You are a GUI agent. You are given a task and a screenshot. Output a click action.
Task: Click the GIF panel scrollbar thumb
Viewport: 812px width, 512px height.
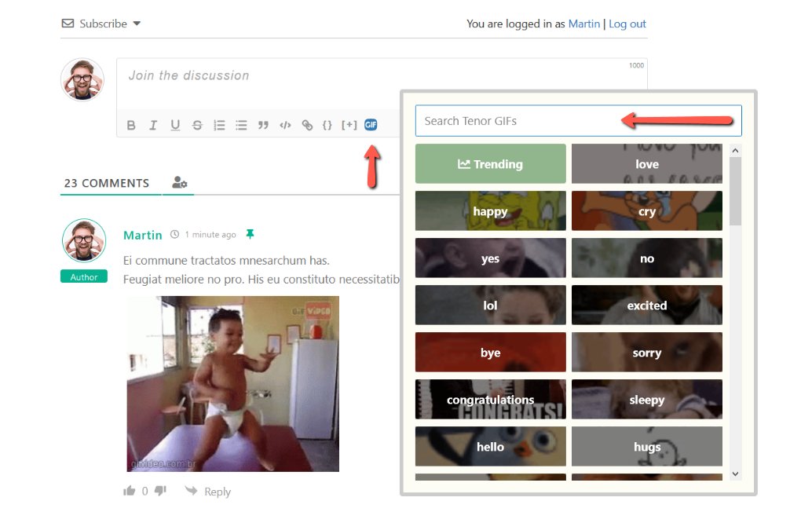735,191
